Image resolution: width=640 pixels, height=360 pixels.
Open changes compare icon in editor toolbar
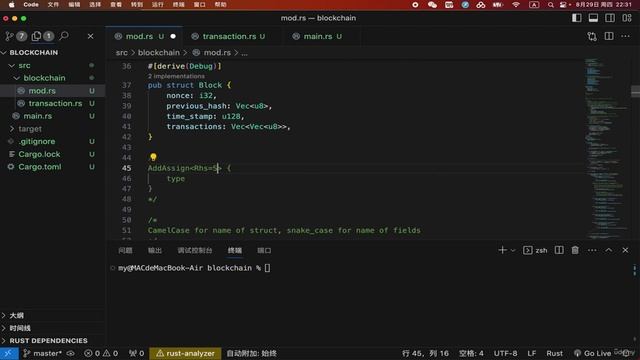point(592,36)
